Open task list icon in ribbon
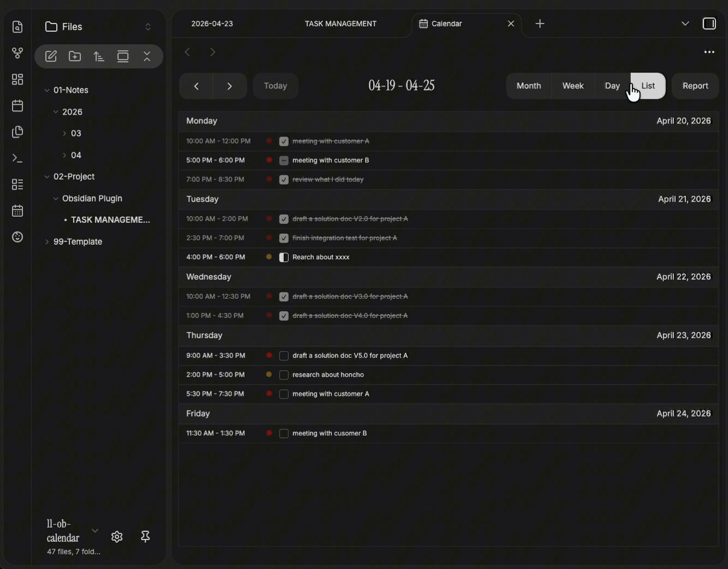The image size is (728, 569). [x=18, y=184]
